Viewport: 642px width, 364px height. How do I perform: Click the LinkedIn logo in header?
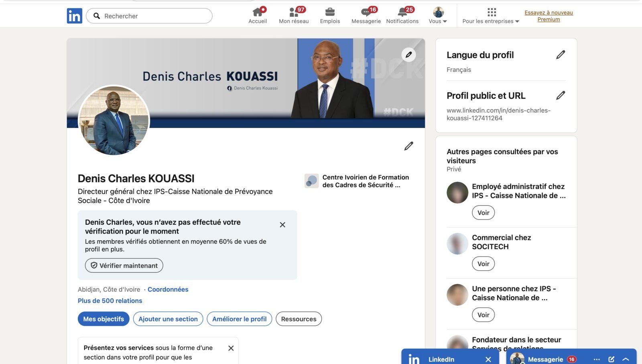pyautogui.click(x=74, y=16)
